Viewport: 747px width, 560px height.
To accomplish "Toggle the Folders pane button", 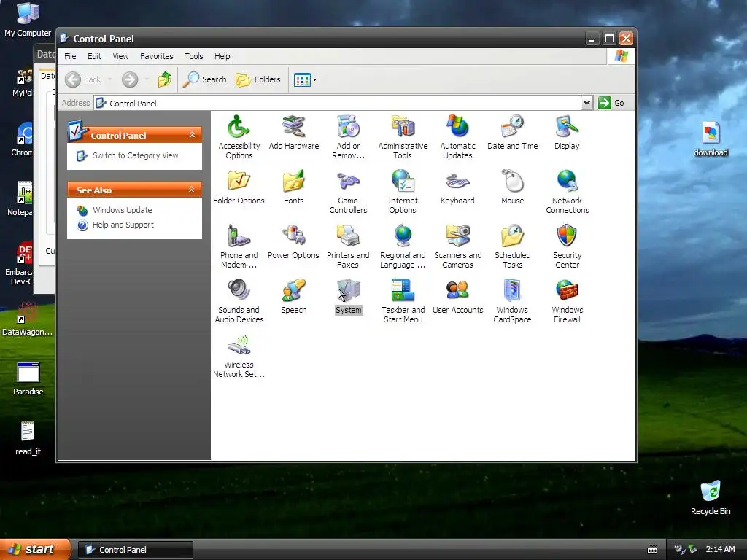I will click(x=258, y=79).
